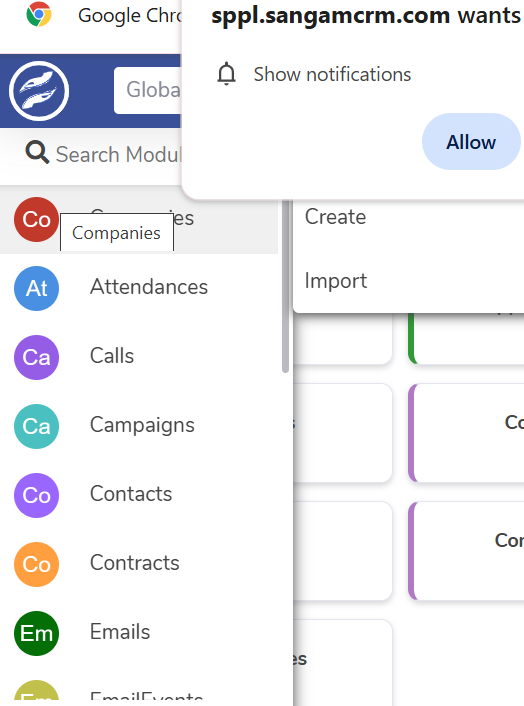Click the notification bell icon

point(226,74)
